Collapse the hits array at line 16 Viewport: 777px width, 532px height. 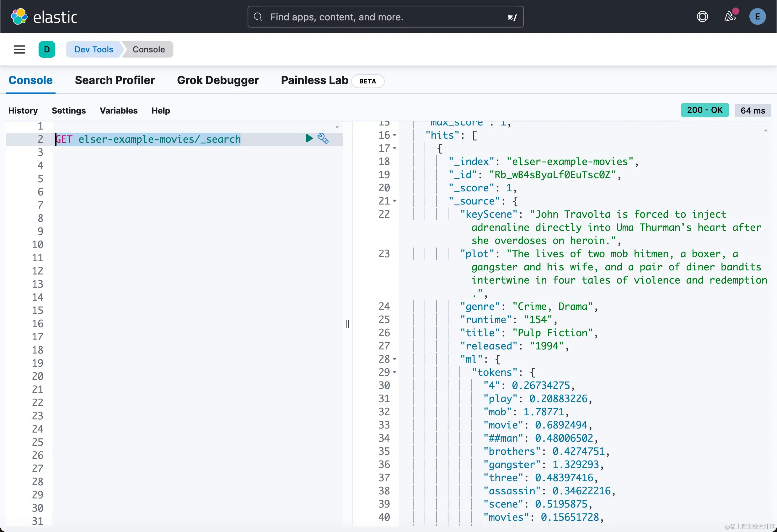[x=395, y=135]
